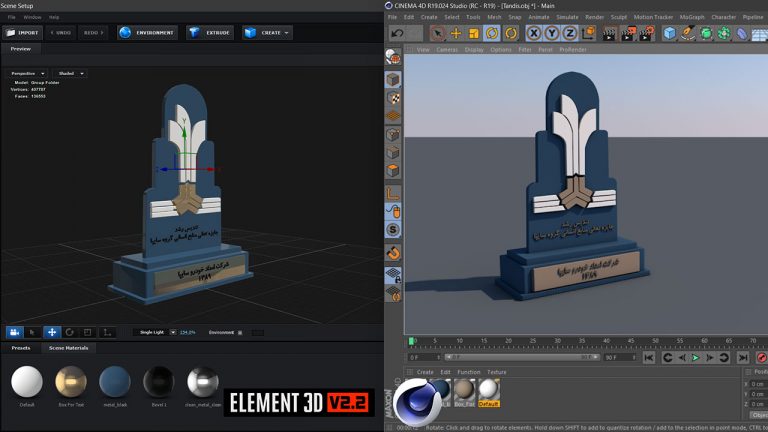This screenshot has height=432, width=768.
Task: Click Render to Picture Viewer icon
Action: tap(628, 33)
